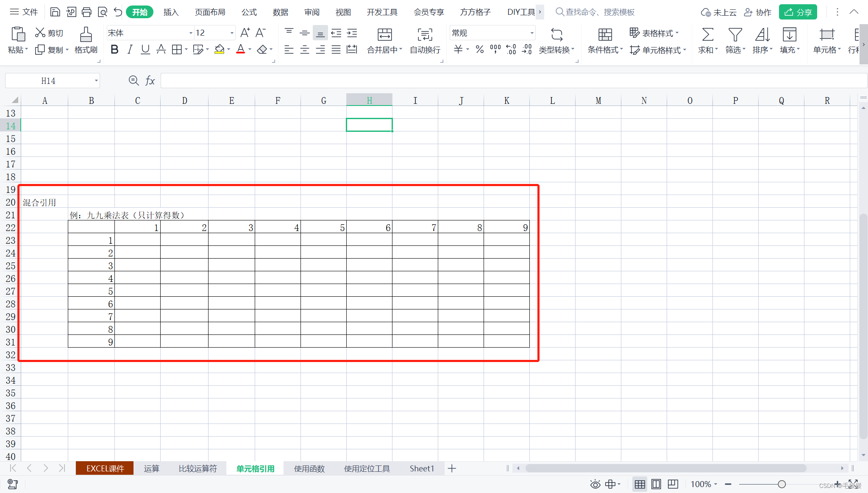This screenshot has width=868, height=493.
Task: Add a new sheet with plus button
Action: 452,468
